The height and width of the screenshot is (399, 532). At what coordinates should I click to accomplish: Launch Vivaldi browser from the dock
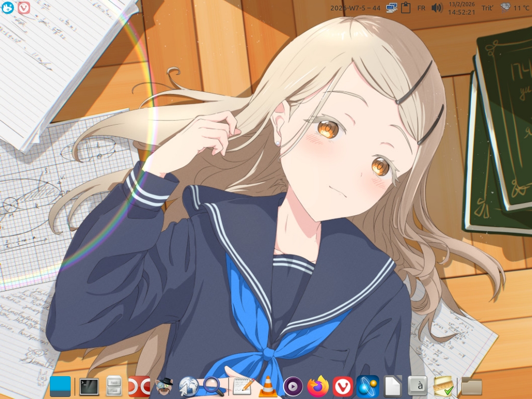point(343,387)
